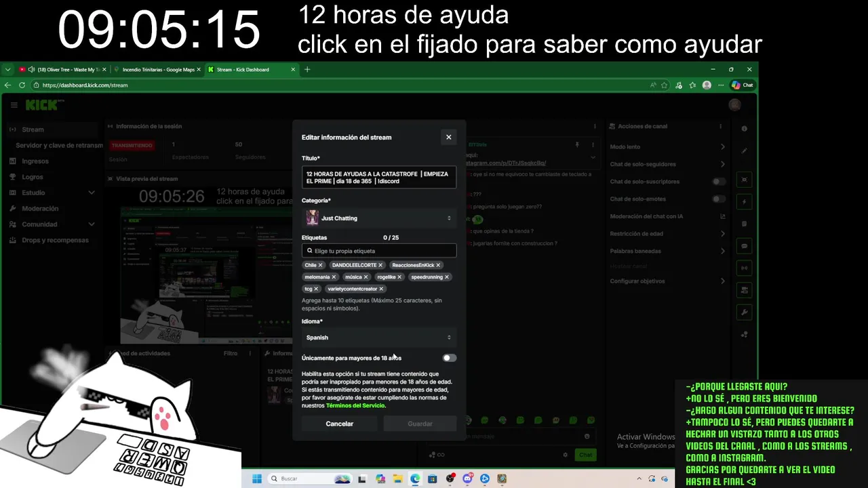
Task: Open the Términos del Servicio link
Action: click(355, 405)
